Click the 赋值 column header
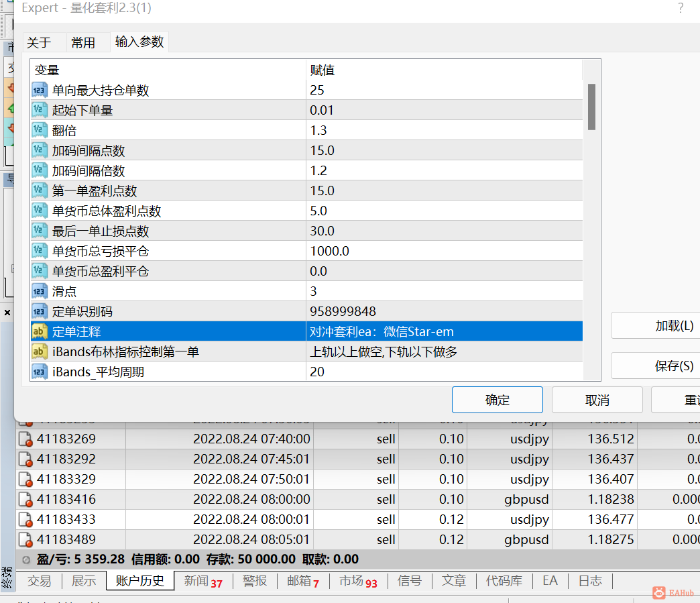This screenshot has width=700, height=603. 444,70
